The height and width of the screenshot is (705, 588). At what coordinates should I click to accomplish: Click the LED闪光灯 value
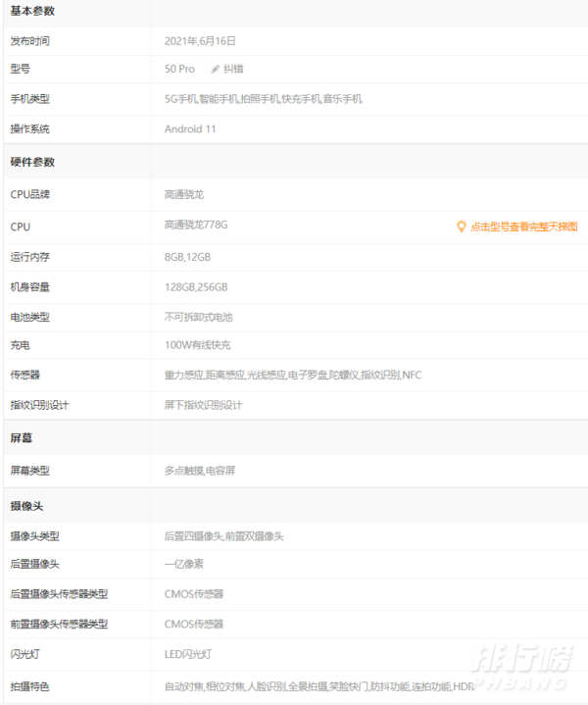(x=187, y=654)
